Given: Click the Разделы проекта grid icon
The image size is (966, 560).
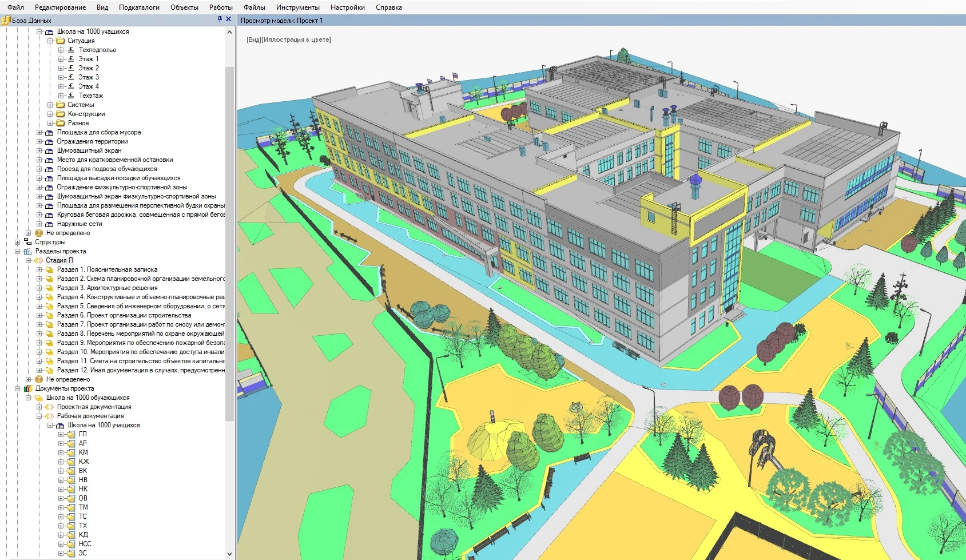Looking at the screenshot, I should click(x=27, y=251).
